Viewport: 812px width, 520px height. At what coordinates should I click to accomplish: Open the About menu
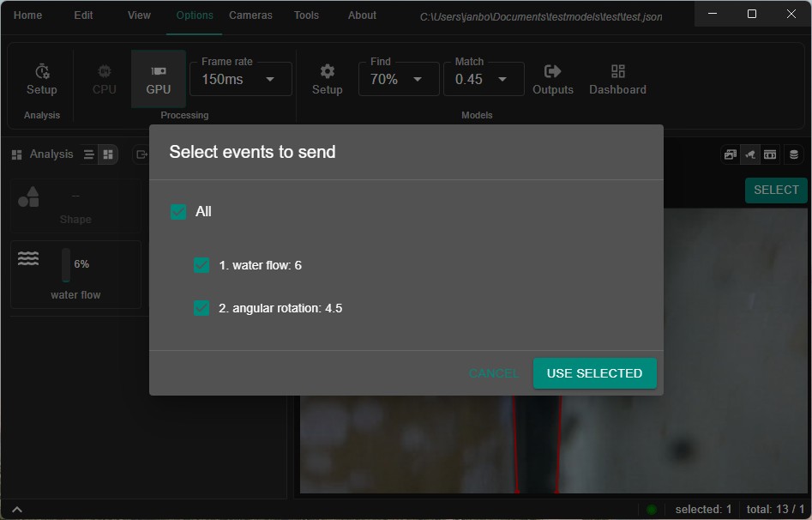[362, 15]
